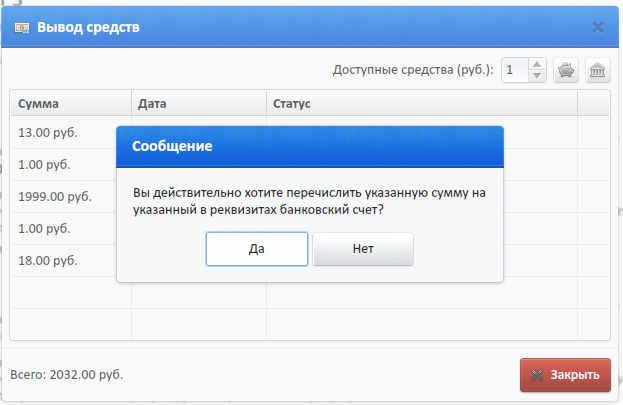Screen dimensions: 623x405
Task: Select the 18.00 руб. row
Action: (x=63, y=260)
